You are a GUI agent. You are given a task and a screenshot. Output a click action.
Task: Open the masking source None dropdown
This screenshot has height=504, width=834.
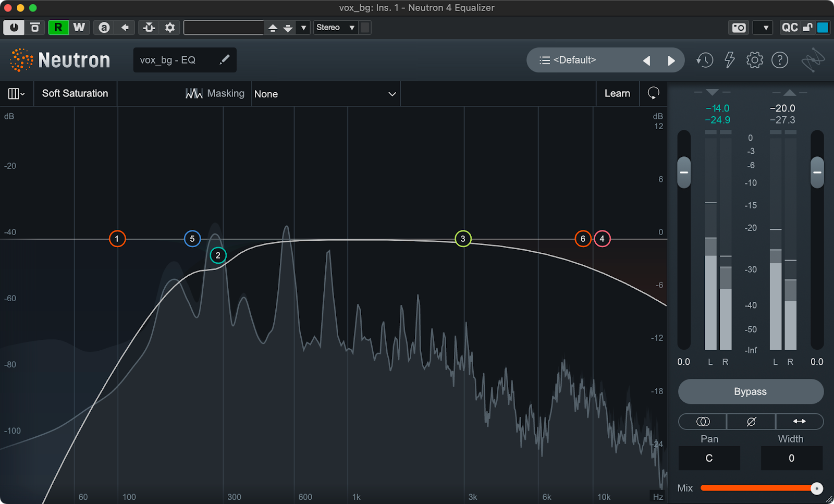[326, 94]
